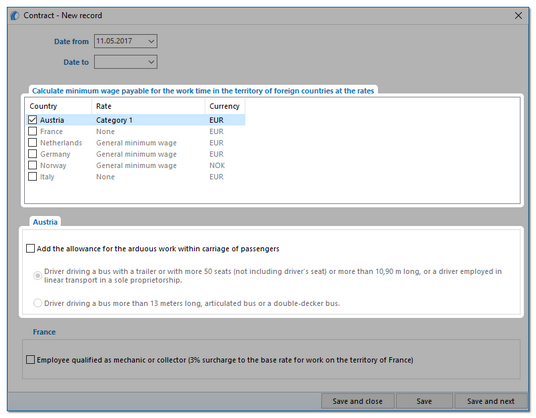Uncheck the Austria country checkbox
The width and height of the screenshot is (536, 418).
(32, 120)
